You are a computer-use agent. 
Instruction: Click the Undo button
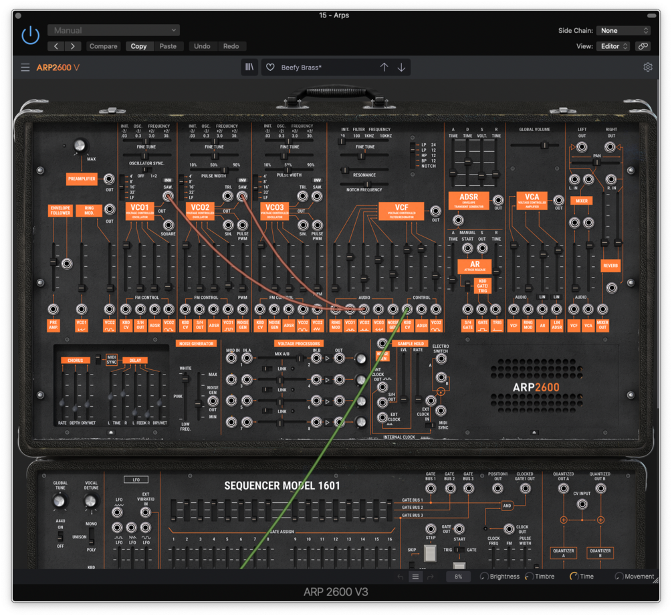tap(202, 46)
